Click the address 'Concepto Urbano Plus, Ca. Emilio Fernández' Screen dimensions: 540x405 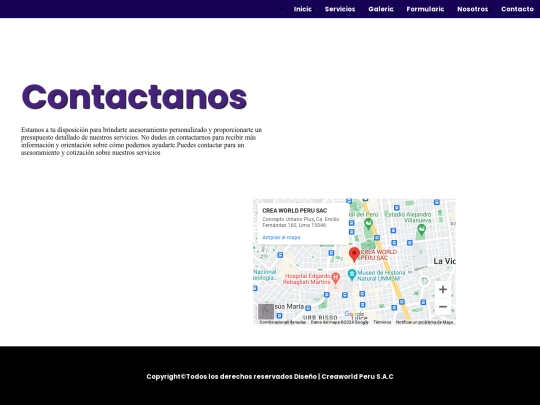pos(301,222)
